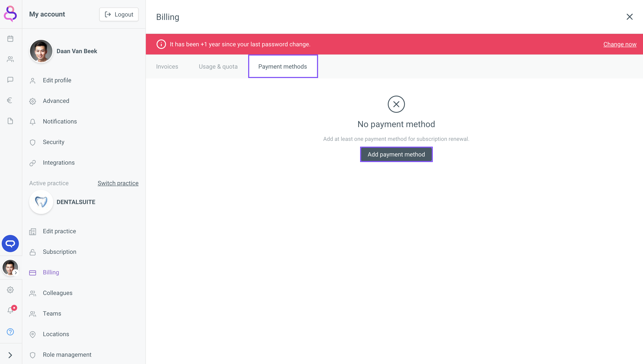
Task: Switch to the Invoices tab
Action: [167, 66]
